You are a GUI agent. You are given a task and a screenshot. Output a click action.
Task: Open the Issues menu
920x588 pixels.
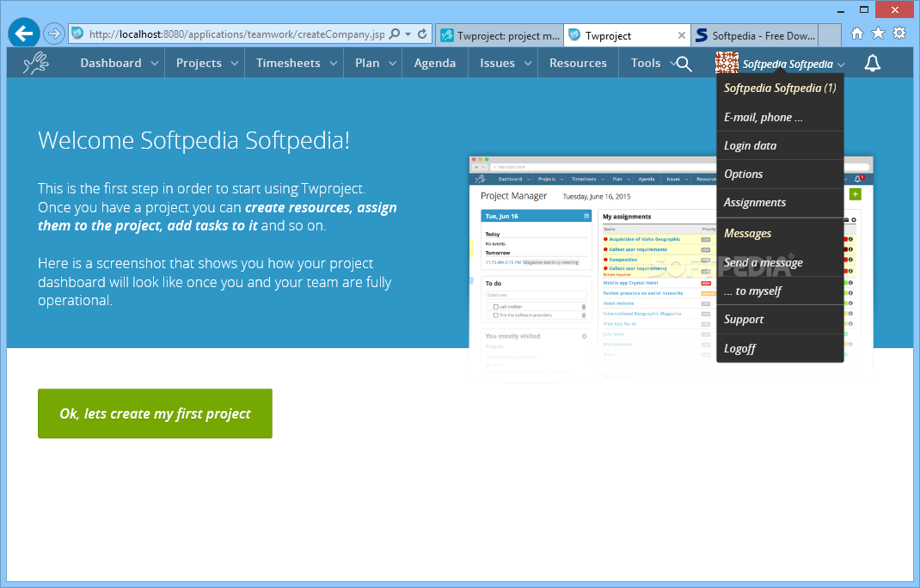coord(498,63)
